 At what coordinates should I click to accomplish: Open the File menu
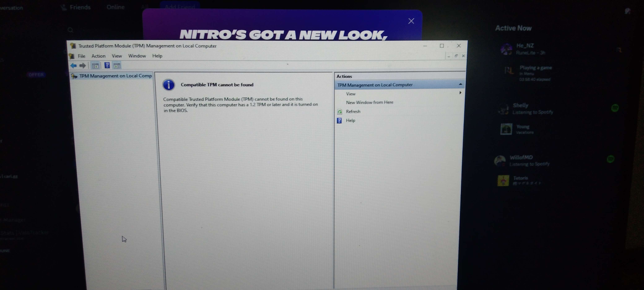pos(81,56)
